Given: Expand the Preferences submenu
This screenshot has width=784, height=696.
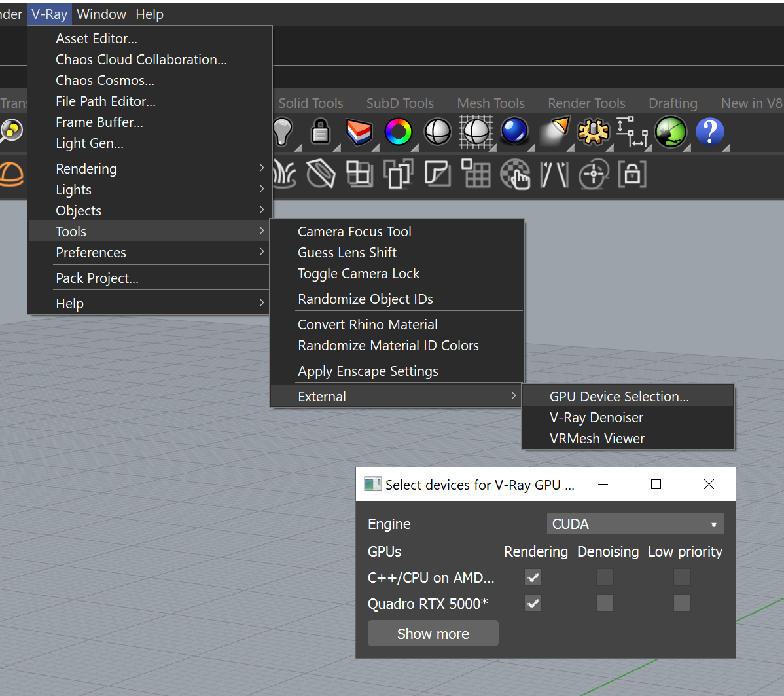Looking at the screenshot, I should click(x=149, y=253).
